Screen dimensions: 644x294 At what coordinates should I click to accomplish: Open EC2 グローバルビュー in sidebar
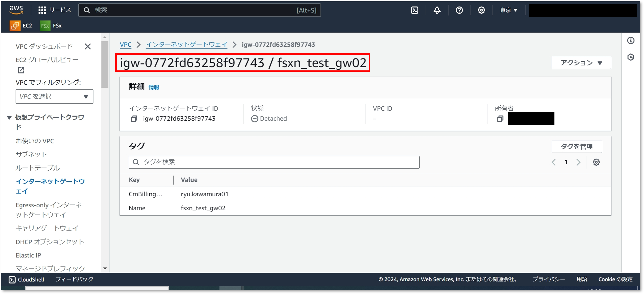point(47,60)
